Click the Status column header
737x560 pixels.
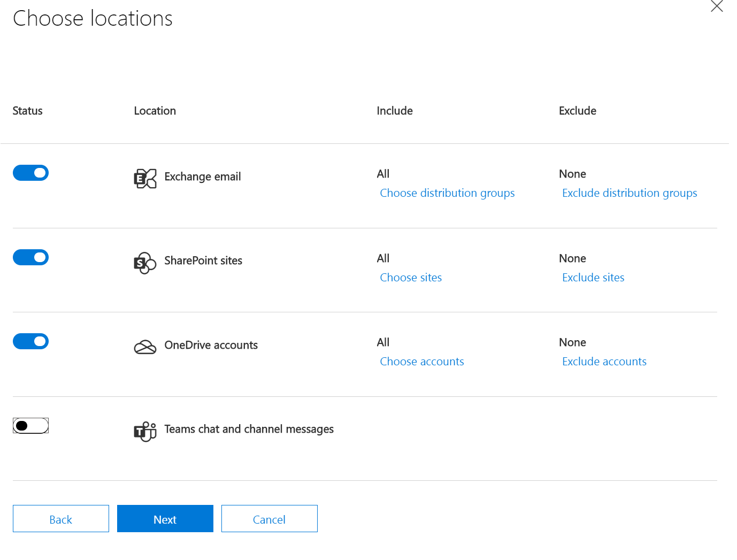[27, 111]
